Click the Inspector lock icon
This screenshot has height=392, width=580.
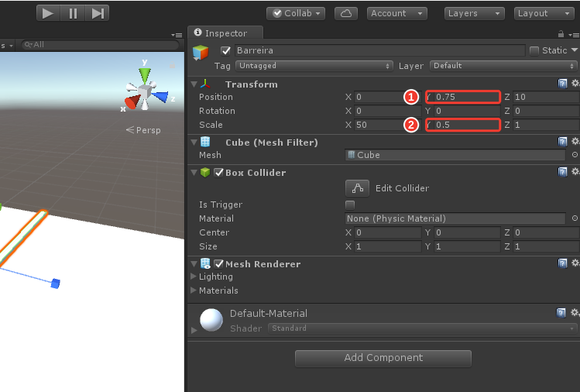561,34
